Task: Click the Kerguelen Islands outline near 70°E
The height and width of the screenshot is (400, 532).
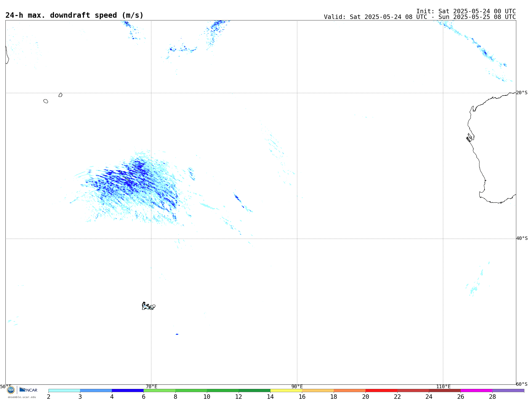Action: click(x=149, y=306)
